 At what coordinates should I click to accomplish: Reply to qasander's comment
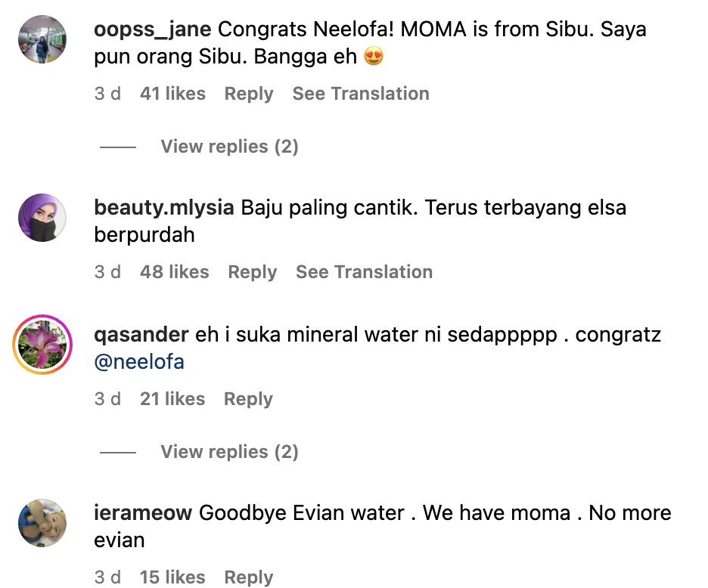coord(248,399)
